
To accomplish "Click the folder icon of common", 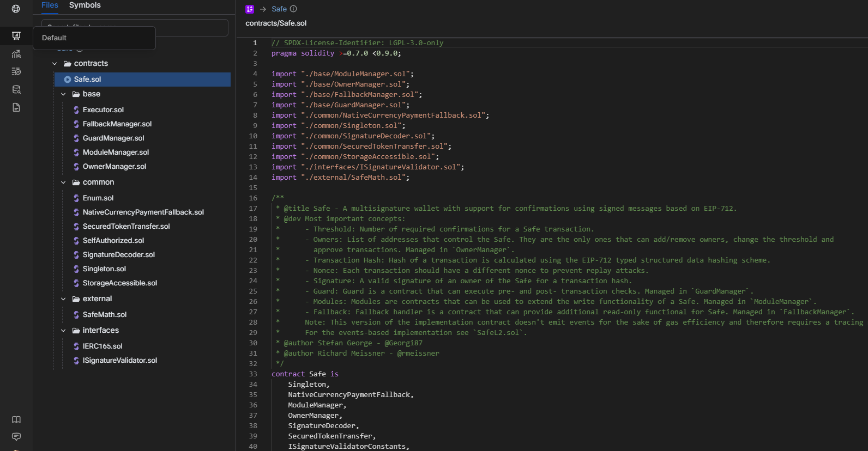I will click(76, 182).
